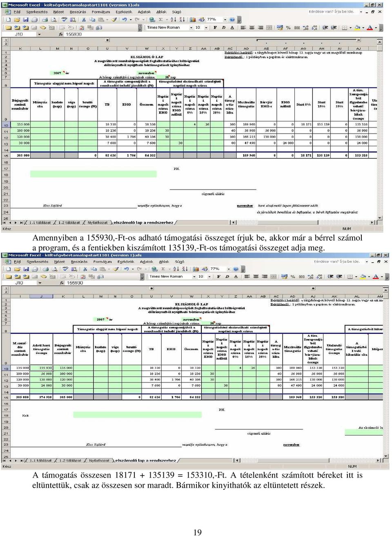Open font name dropdown in upper Excel window
The height and width of the screenshot is (536, 392).
[191, 28]
